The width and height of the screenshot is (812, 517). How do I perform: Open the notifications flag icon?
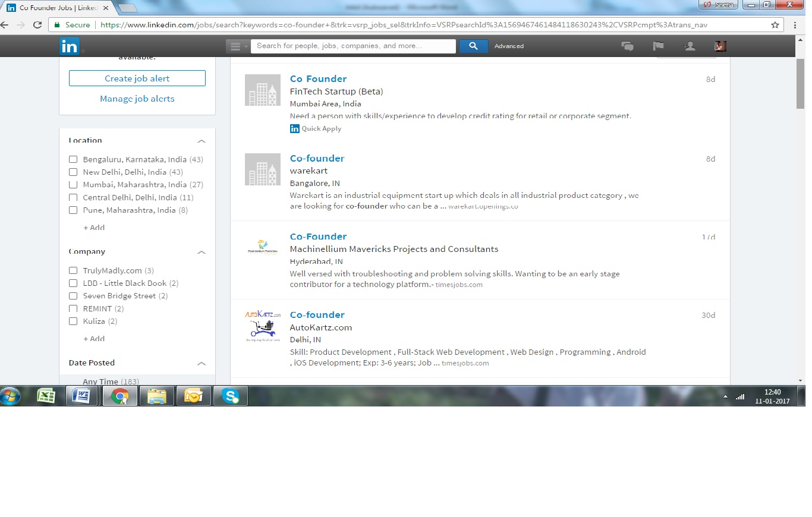pyautogui.click(x=658, y=46)
